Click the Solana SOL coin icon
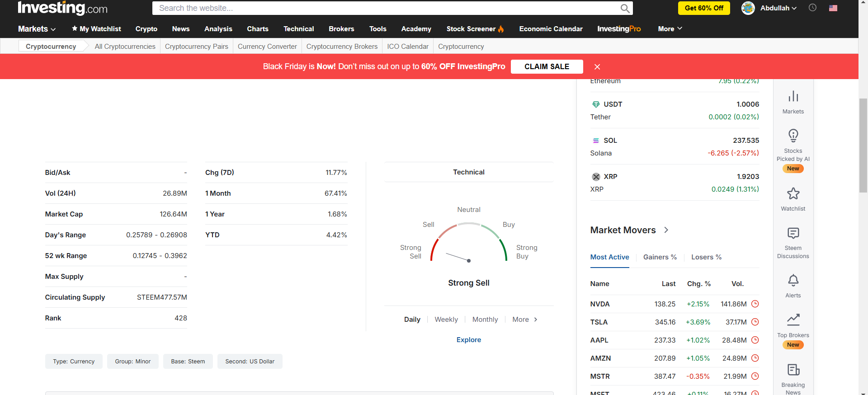 [x=596, y=141]
